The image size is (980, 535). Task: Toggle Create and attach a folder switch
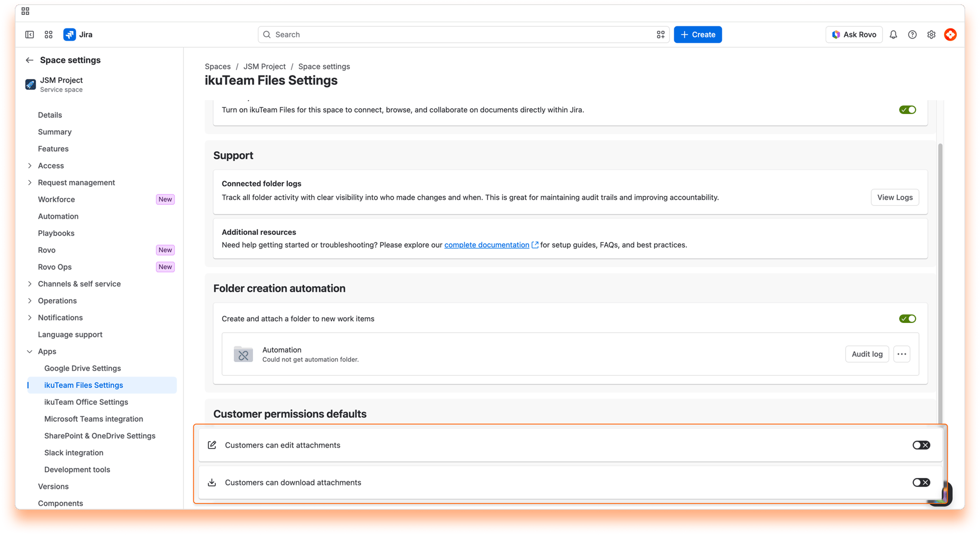[908, 319]
